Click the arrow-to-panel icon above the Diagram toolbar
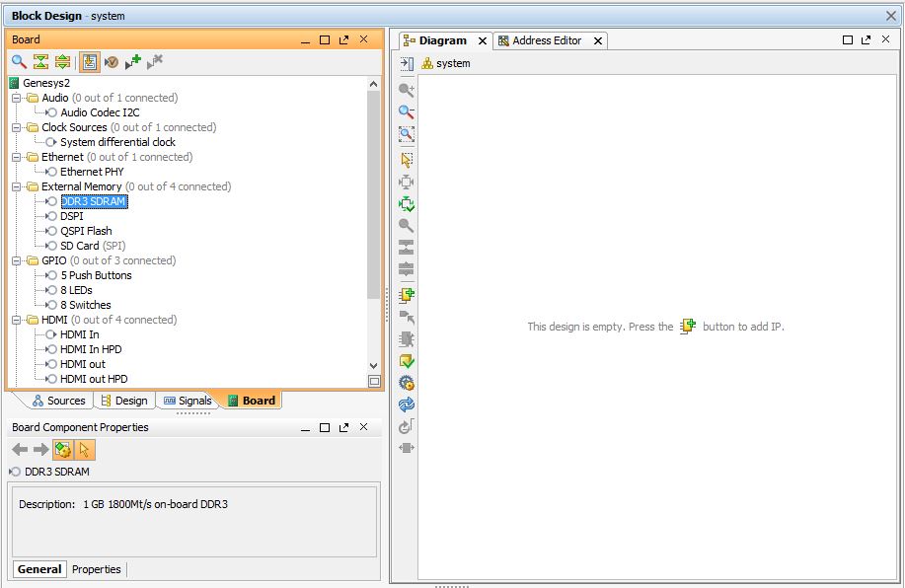Image resolution: width=905 pixels, height=588 pixels. click(407, 63)
